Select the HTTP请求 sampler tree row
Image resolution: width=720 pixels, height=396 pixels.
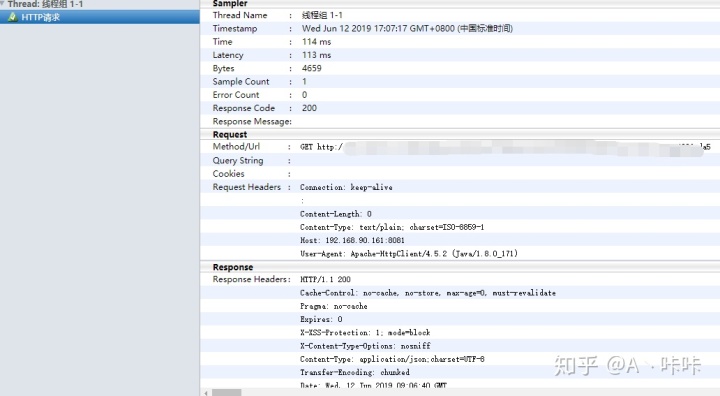click(x=100, y=17)
